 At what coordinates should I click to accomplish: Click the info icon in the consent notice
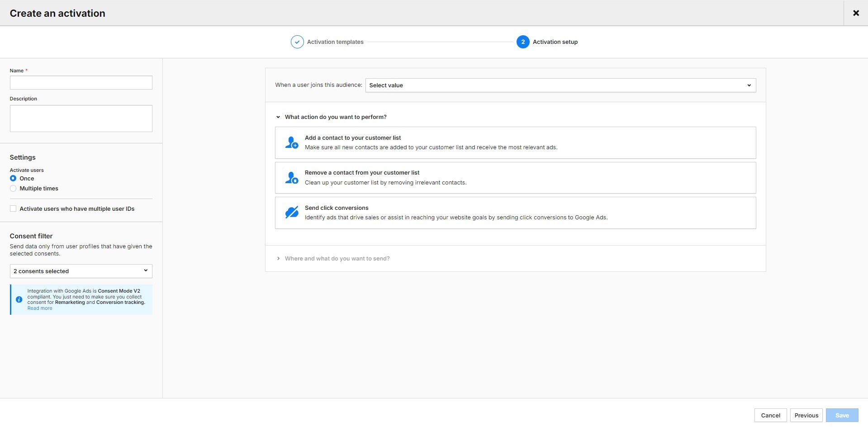click(19, 299)
